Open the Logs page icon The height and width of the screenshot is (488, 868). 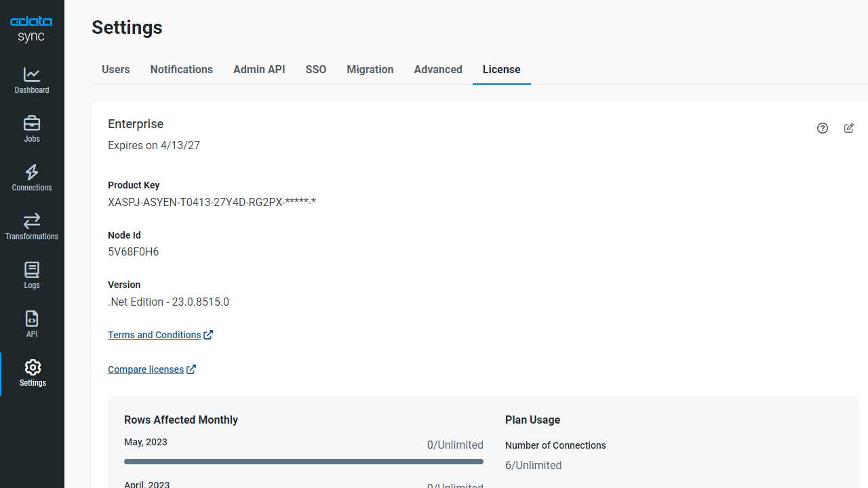tap(32, 270)
